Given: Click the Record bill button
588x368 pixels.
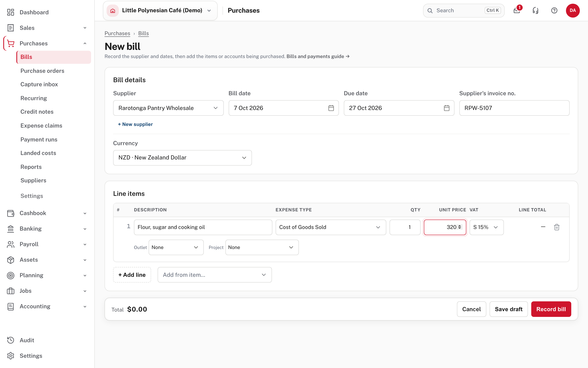Looking at the screenshot, I should 551,309.
